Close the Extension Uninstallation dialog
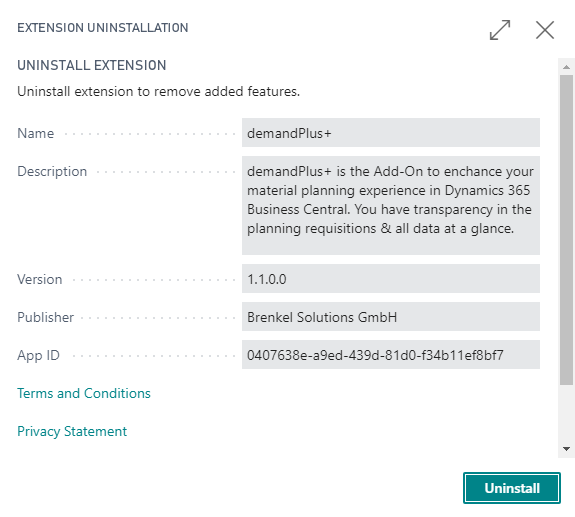The height and width of the screenshot is (517, 575). [545, 30]
